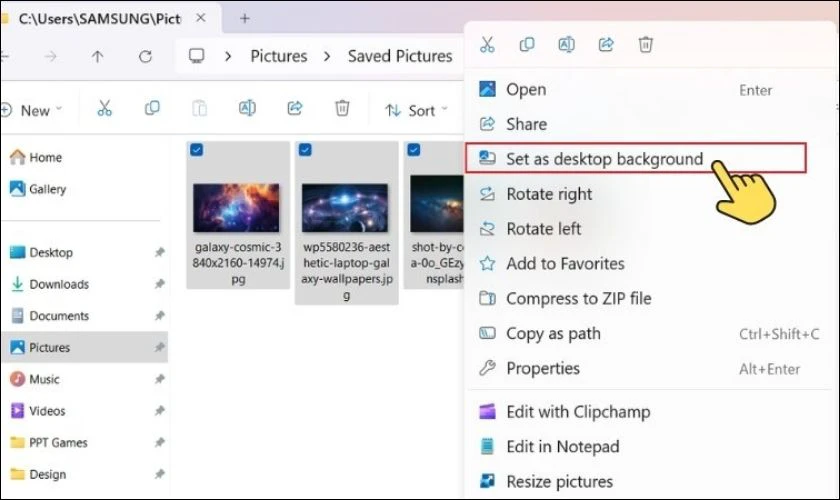Uncheck the shot-by image checkbox
Viewport: 840px width, 500px height.
tap(414, 150)
